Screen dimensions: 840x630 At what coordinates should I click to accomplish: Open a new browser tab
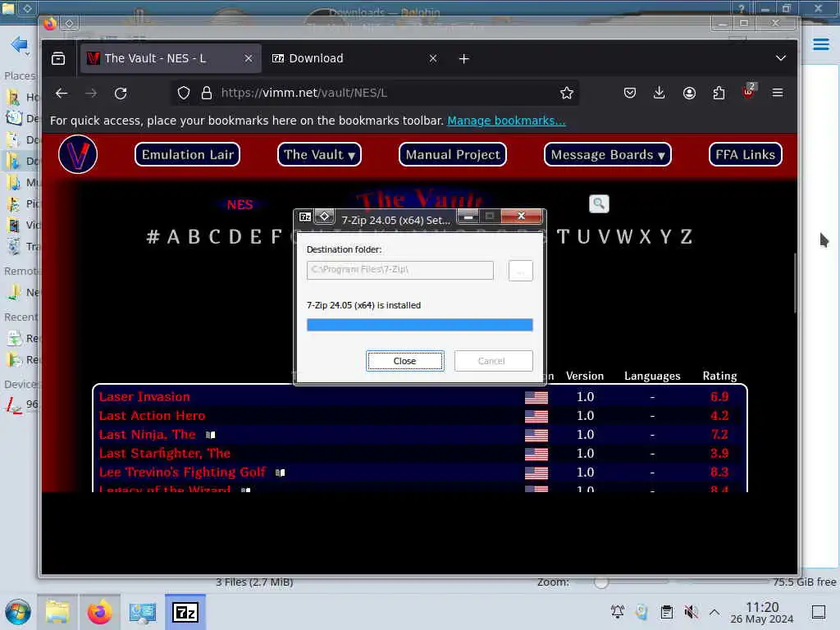point(464,58)
